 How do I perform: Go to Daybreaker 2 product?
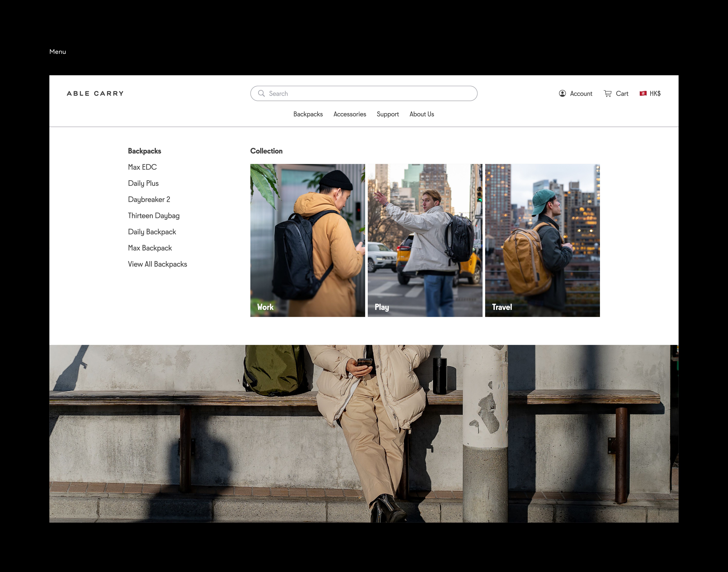click(149, 200)
